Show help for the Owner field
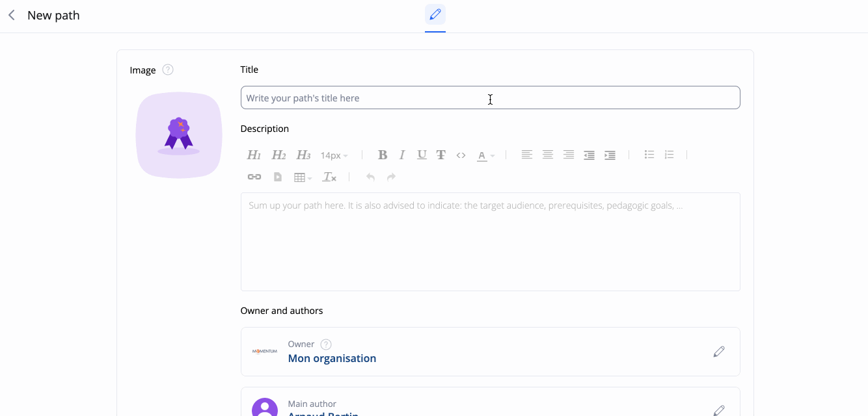Image resolution: width=868 pixels, height=416 pixels. 326,344
